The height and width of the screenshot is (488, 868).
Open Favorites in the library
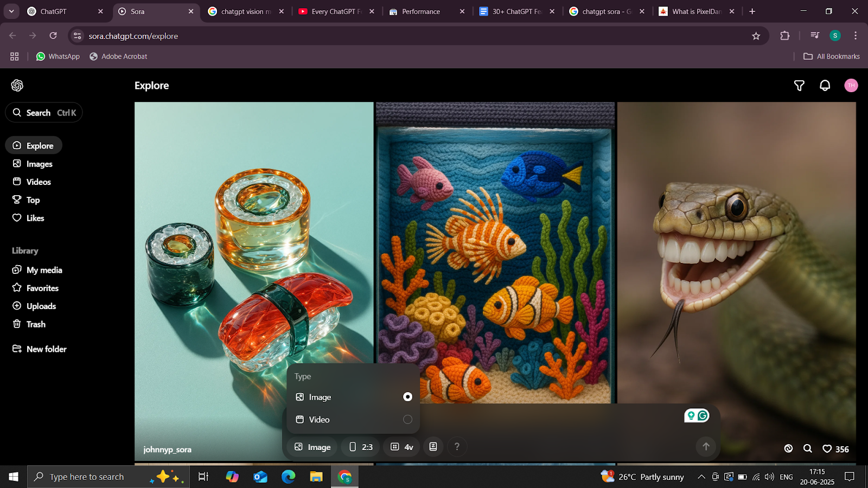tap(35, 288)
